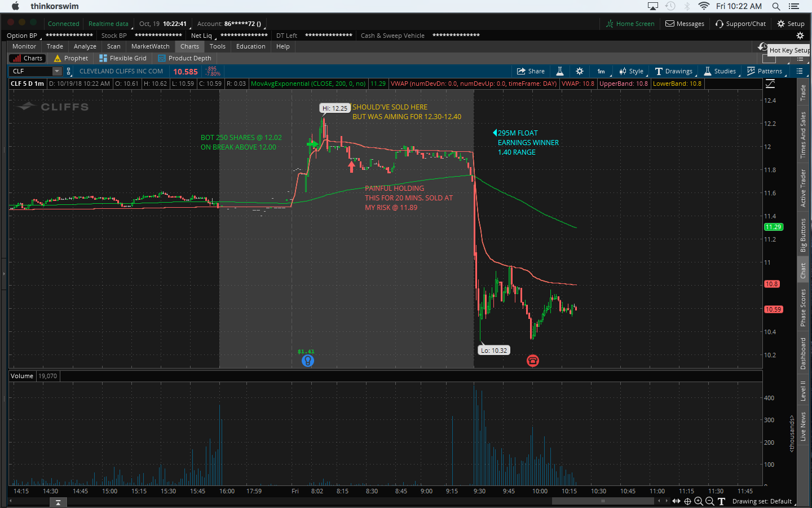Open the Trade sidebar panel
The image size is (812, 508).
click(804, 93)
